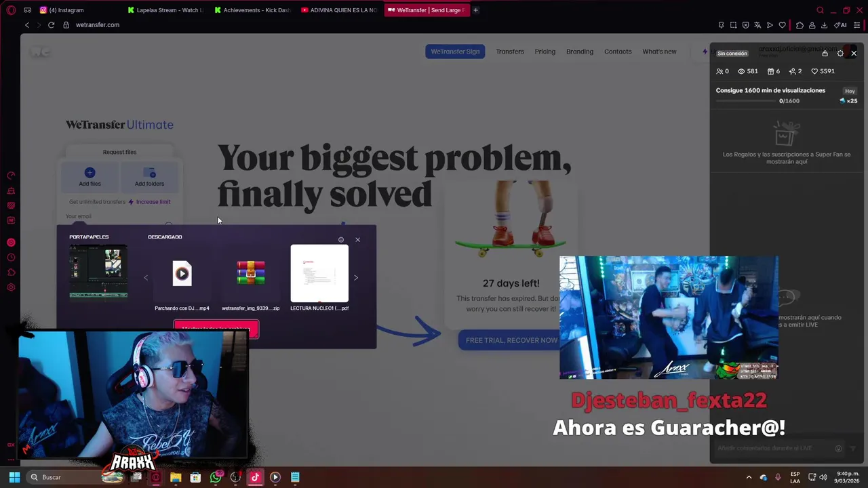868x488 pixels.
Task: Click the Add folders button
Action: click(149, 178)
